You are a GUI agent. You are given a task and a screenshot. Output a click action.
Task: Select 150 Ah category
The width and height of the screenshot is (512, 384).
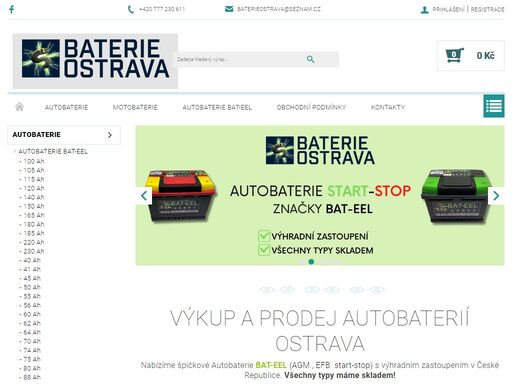pos(34,206)
